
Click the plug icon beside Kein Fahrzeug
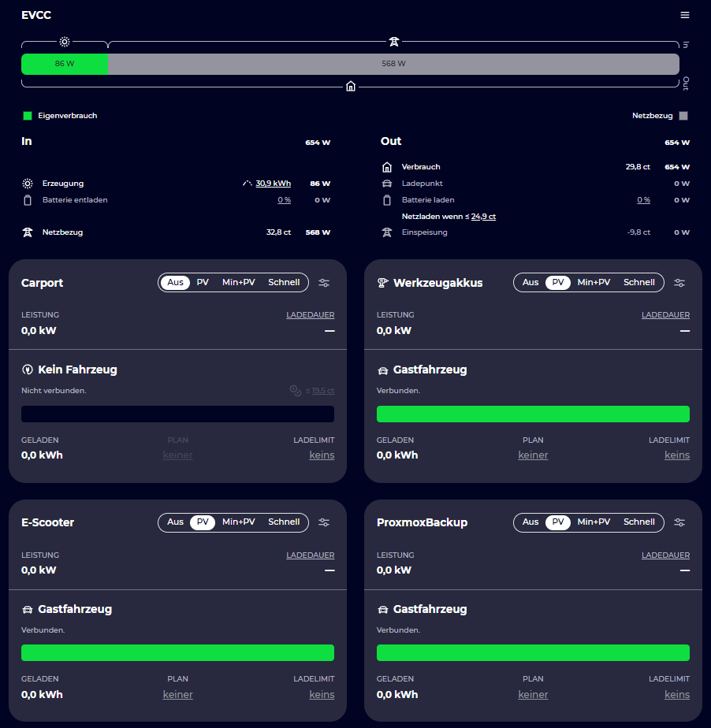coord(28,370)
